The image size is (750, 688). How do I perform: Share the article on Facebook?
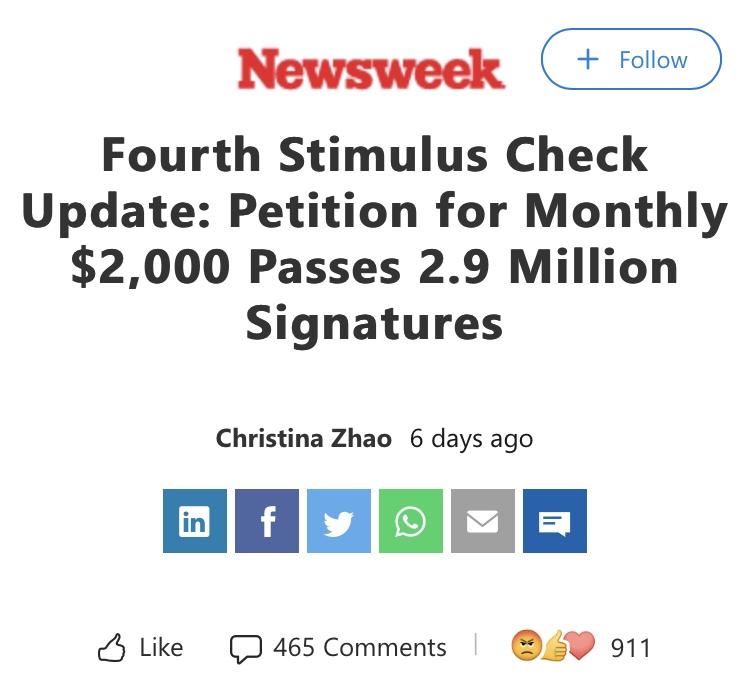[266, 521]
